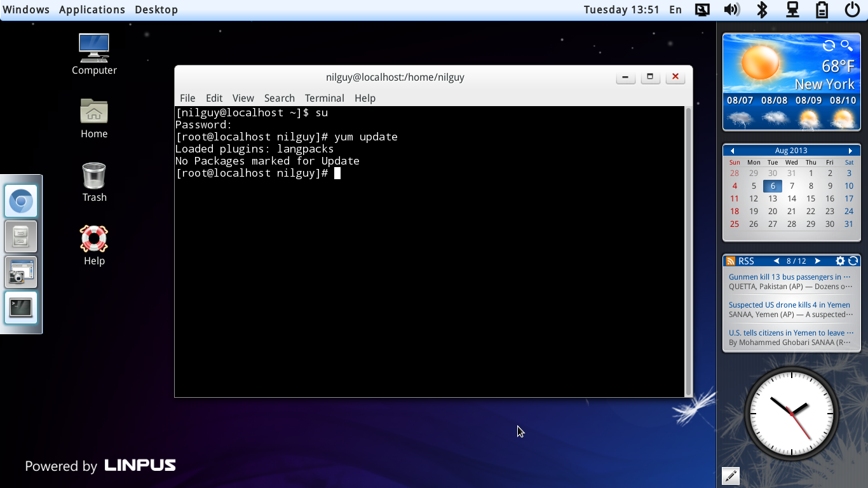Mute the system volume
The height and width of the screenshot is (488, 868).
pos(731,10)
